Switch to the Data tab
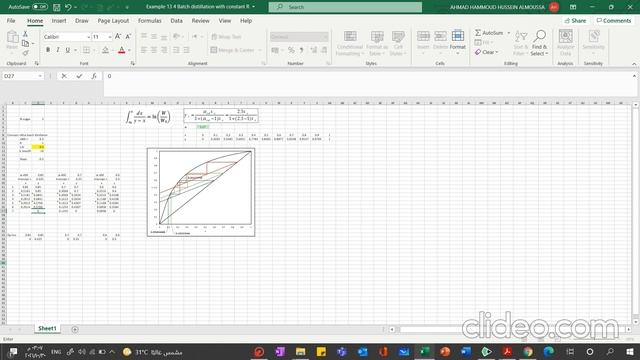This screenshot has width=640, height=360. [x=176, y=20]
